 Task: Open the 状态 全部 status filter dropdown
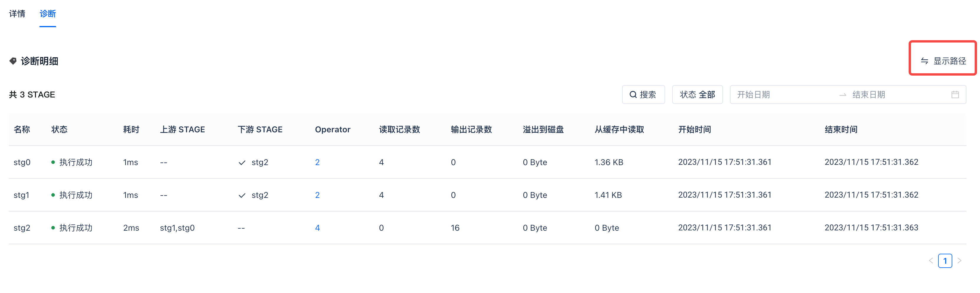tap(697, 95)
